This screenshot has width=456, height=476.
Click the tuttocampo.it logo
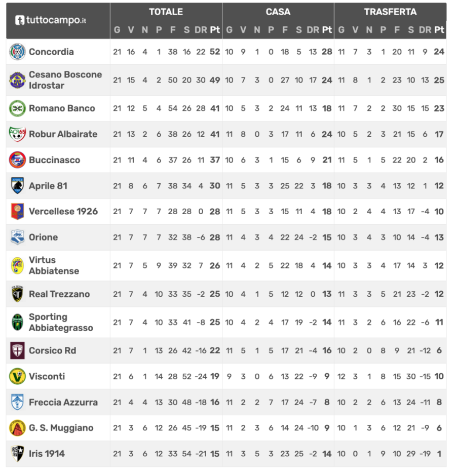point(51,21)
